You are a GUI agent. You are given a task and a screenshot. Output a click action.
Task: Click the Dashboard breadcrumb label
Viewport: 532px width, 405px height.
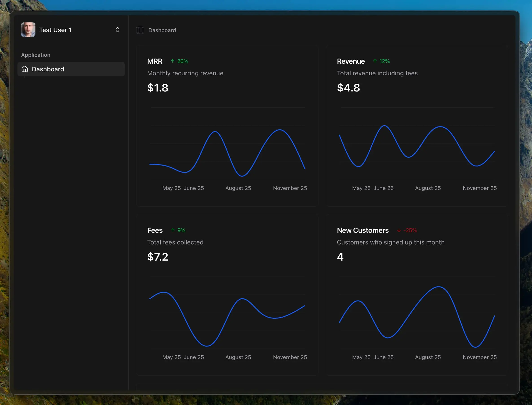click(x=162, y=30)
